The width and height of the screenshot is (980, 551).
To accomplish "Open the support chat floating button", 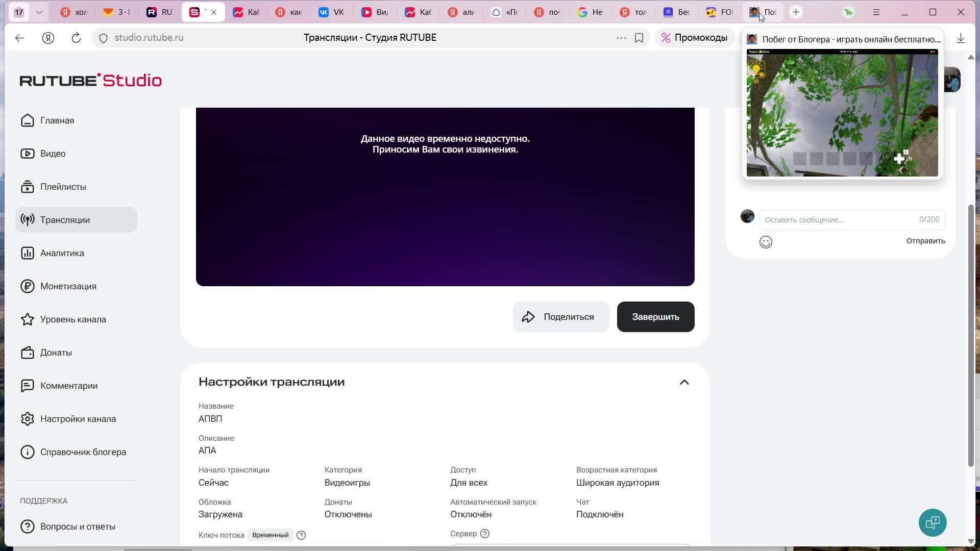I will (933, 522).
